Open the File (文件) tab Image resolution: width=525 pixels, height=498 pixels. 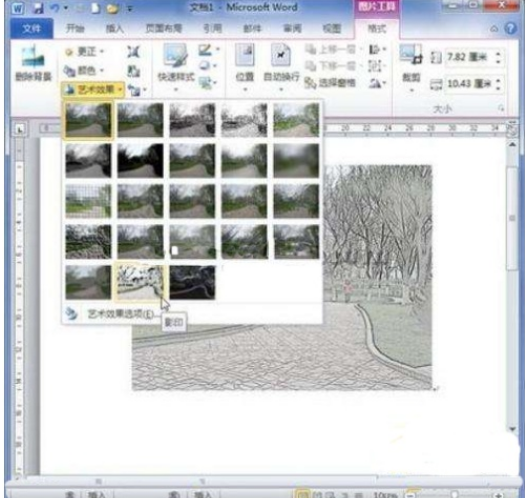(x=32, y=28)
